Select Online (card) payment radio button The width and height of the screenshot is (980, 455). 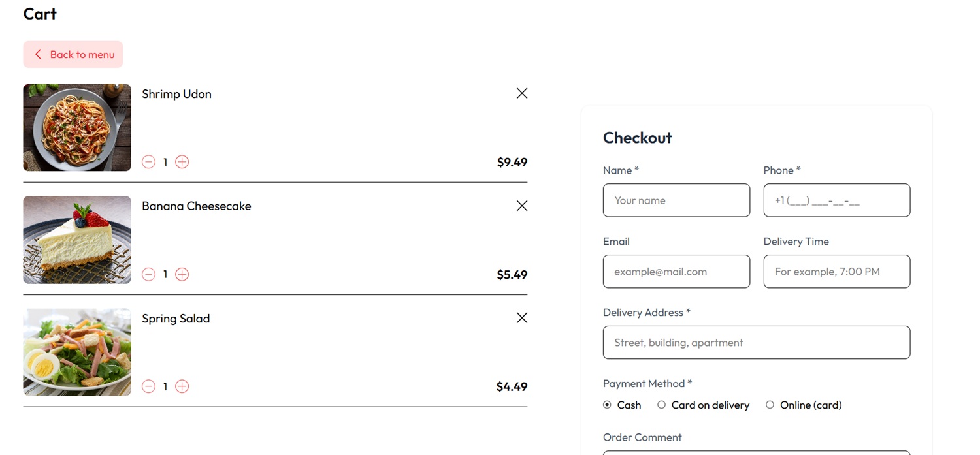coord(770,405)
